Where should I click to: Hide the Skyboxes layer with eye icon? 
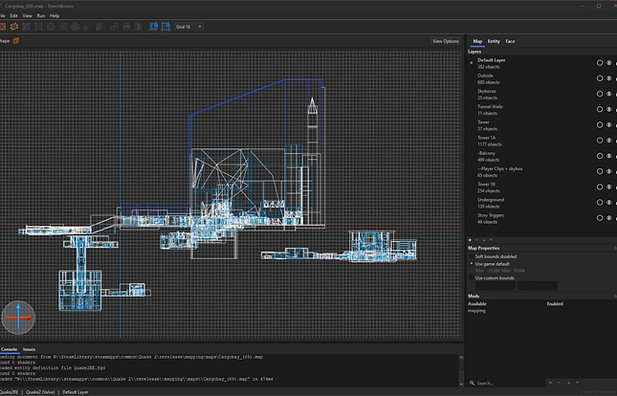coord(609,94)
